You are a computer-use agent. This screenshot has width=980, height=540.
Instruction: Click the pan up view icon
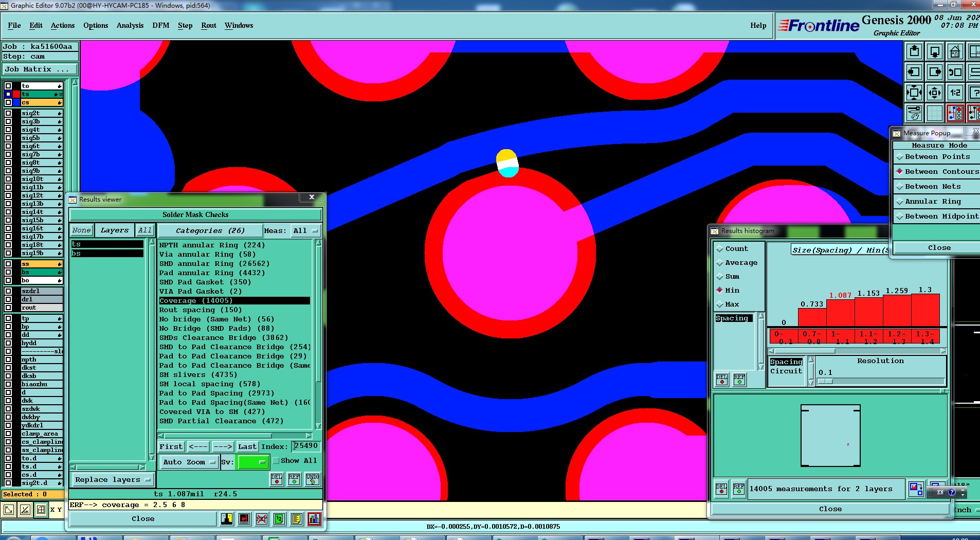tap(914, 51)
